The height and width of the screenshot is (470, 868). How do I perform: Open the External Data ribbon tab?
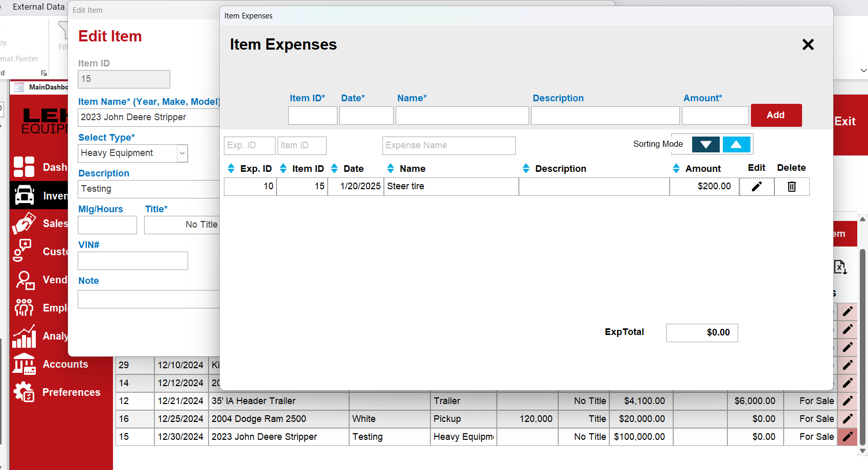click(38, 7)
